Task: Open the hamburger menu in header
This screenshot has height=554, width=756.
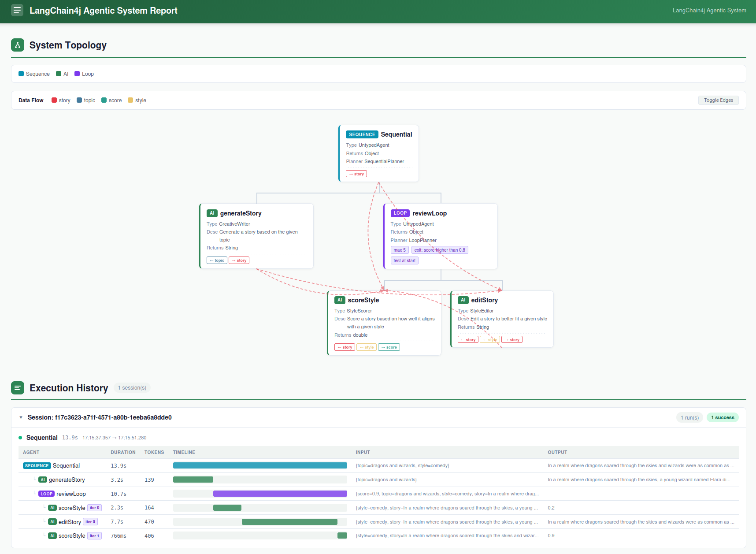Action: pyautogui.click(x=17, y=11)
